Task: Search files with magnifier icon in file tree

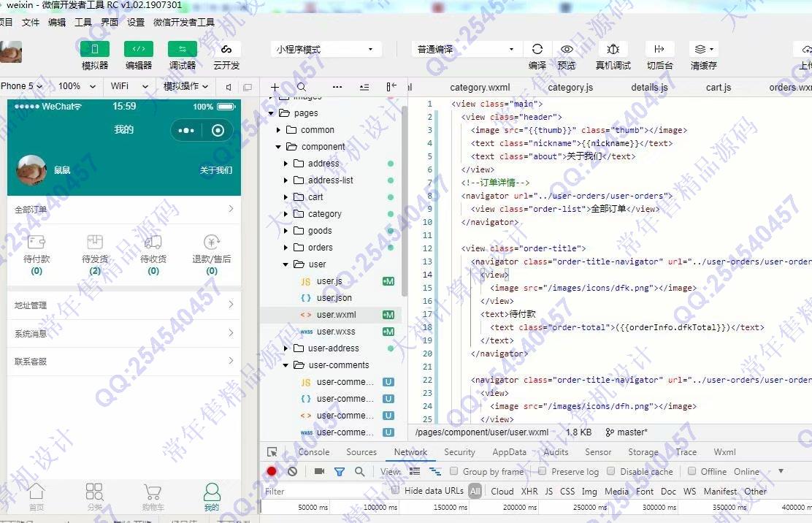Action: pos(302,87)
